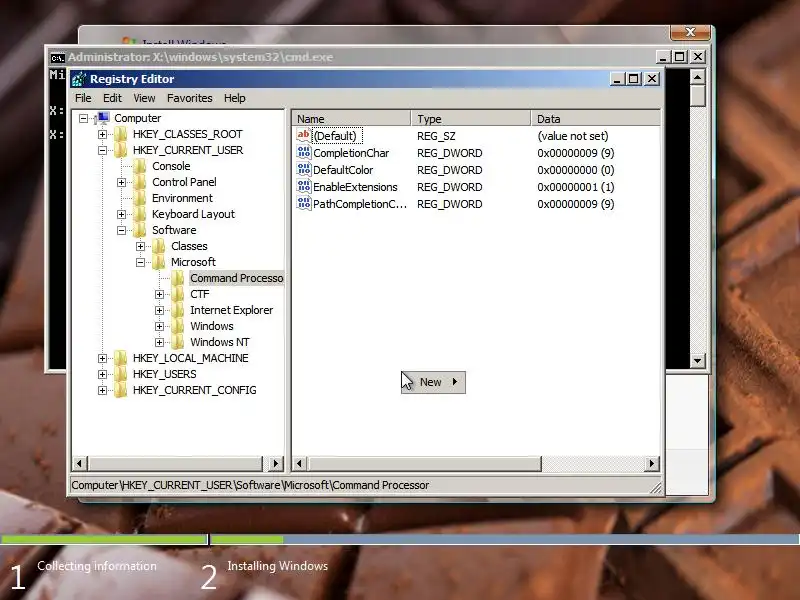Viewport: 800px width, 600px height.
Task: Click the HKEY_CURRENT_USER folder icon
Action: tap(121, 150)
